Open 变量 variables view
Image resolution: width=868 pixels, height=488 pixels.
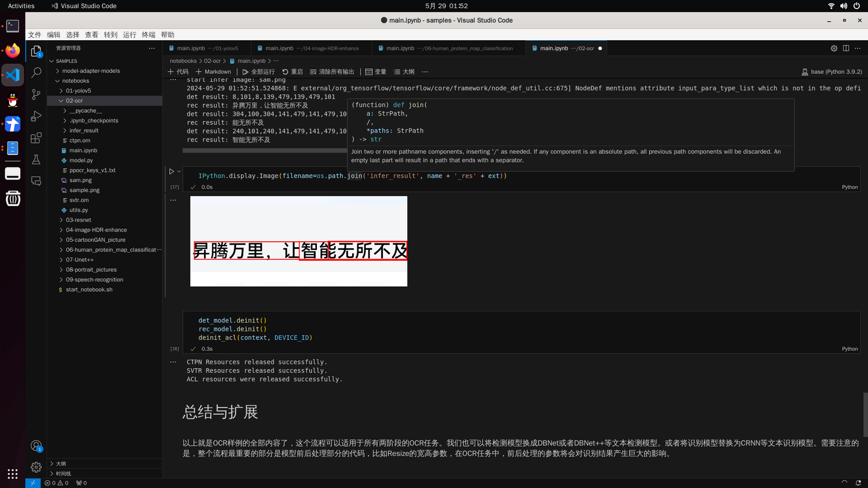[376, 72]
